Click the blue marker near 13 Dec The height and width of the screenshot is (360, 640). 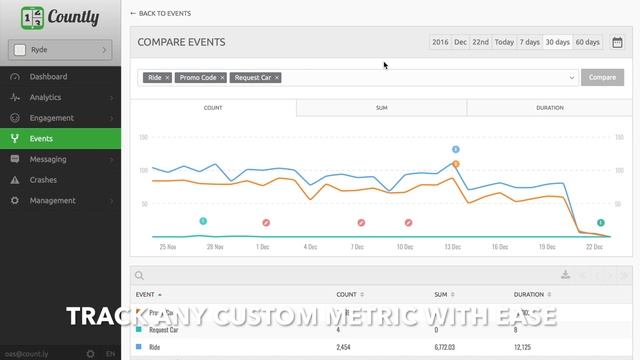456,149
